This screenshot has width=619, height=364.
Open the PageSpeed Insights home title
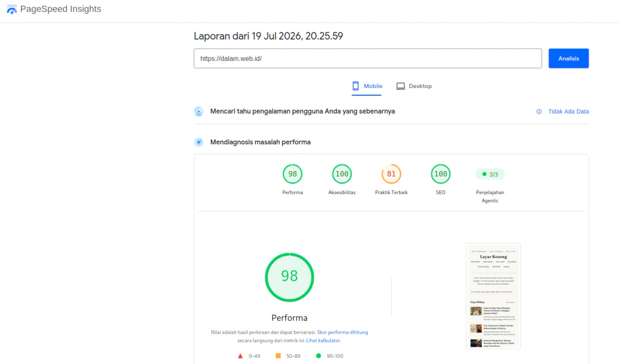click(60, 9)
